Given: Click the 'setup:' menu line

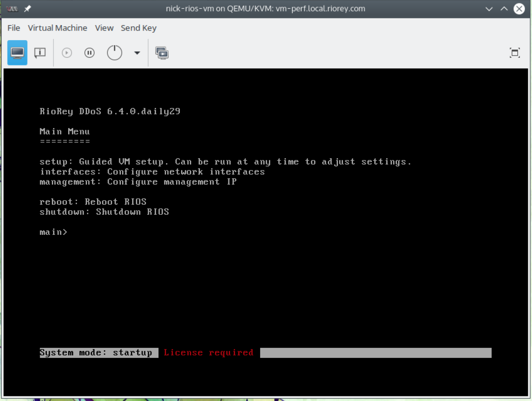Looking at the screenshot, I should coord(225,162).
